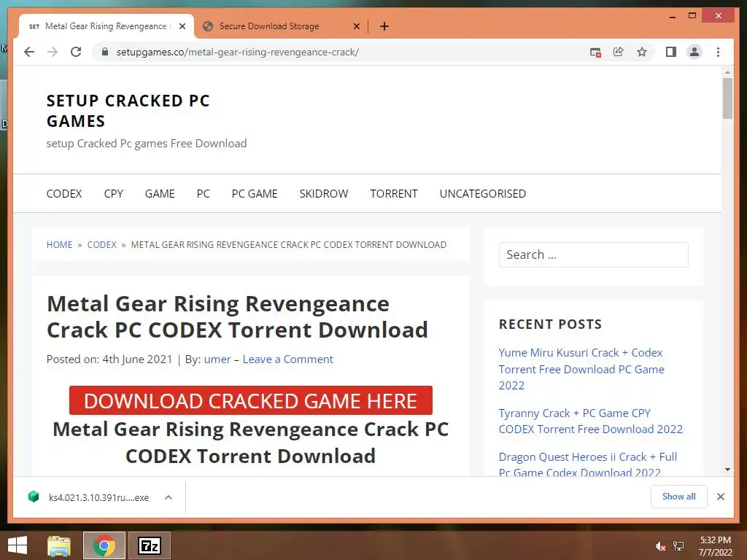The width and height of the screenshot is (747, 560).
Task: Open Tyranny Crack recent post
Action: (590, 421)
